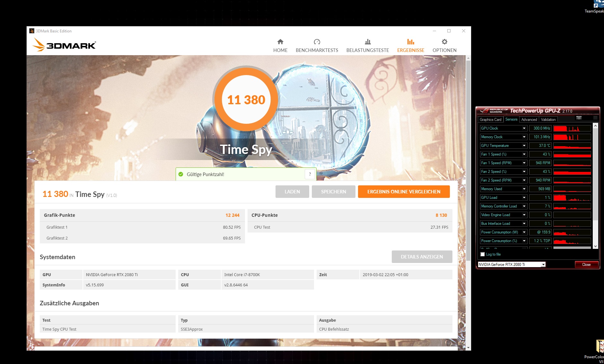Open the Power Consumption (W) dropdown
604x364 pixels.
tap(524, 232)
